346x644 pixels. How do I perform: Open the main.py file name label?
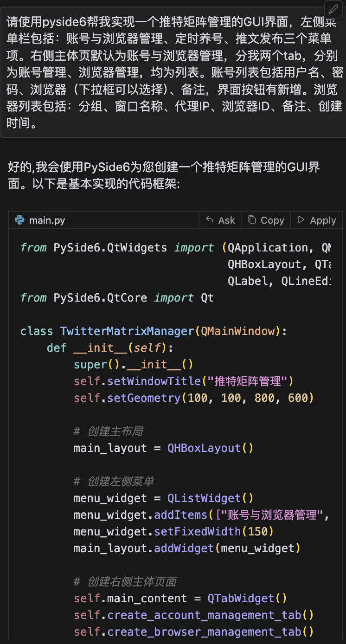click(x=47, y=220)
